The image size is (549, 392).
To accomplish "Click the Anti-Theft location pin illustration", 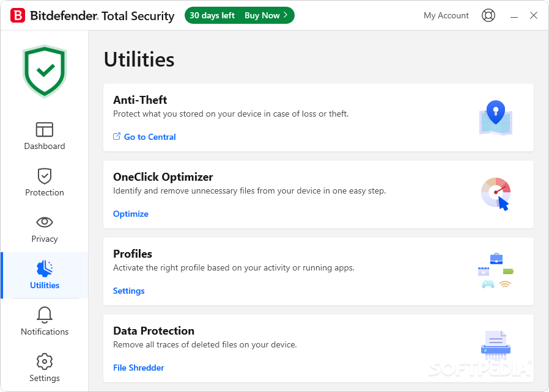I will 495,116.
